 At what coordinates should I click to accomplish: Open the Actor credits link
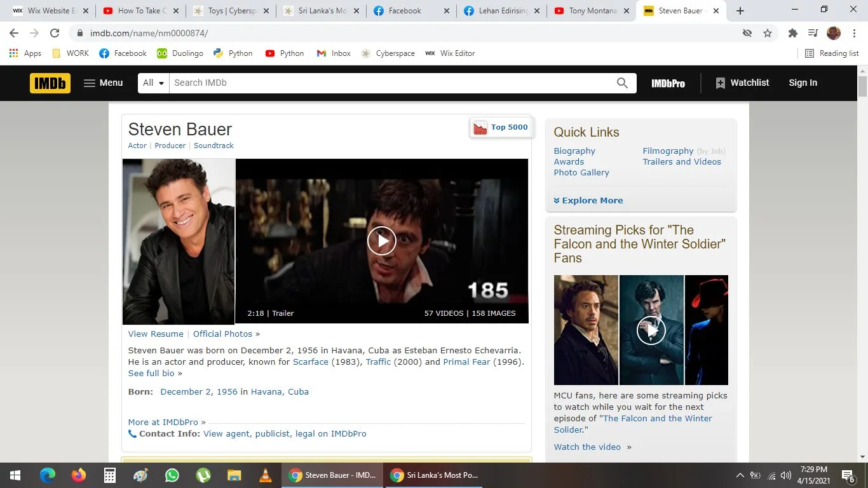coord(137,146)
